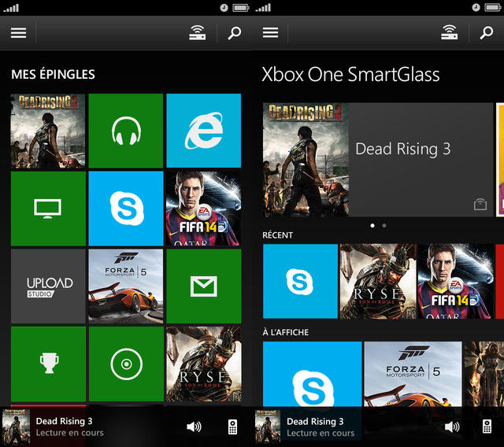Open Ryse Son of Rome under Récent

(378, 281)
